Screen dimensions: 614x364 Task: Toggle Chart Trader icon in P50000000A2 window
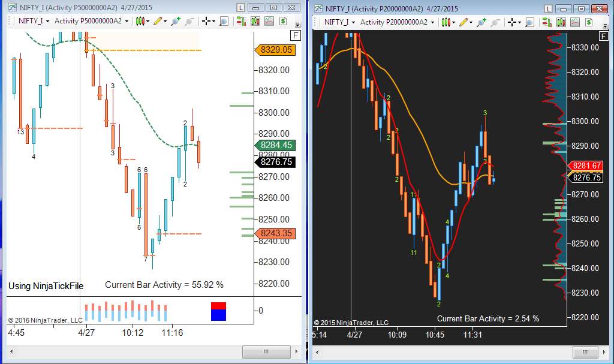pyautogui.click(x=241, y=21)
